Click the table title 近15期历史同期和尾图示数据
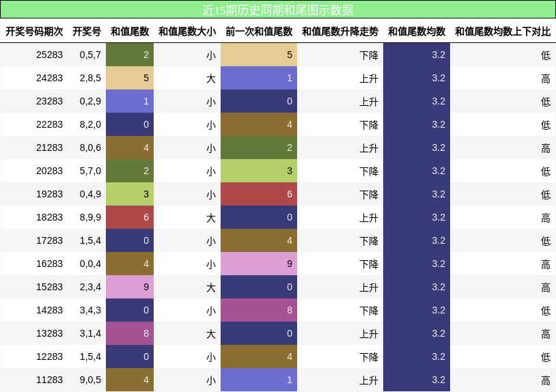This screenshot has height=392, width=556. 277,10
